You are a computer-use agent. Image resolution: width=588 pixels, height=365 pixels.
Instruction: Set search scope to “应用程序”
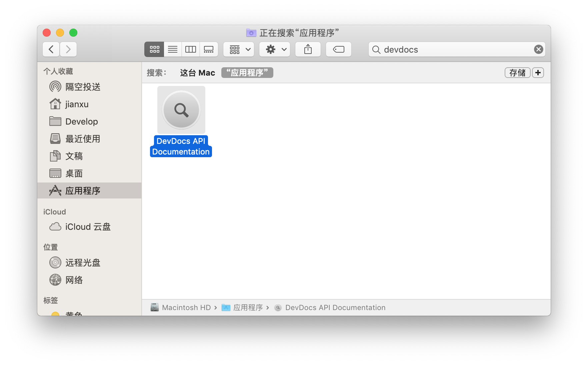(247, 73)
